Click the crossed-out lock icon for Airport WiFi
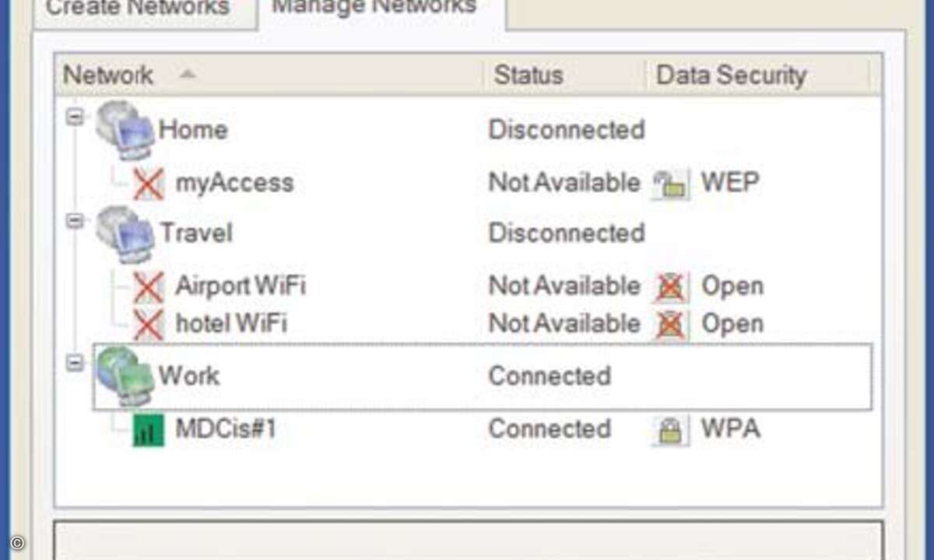Screen dimensions: 934x560 tap(670, 288)
